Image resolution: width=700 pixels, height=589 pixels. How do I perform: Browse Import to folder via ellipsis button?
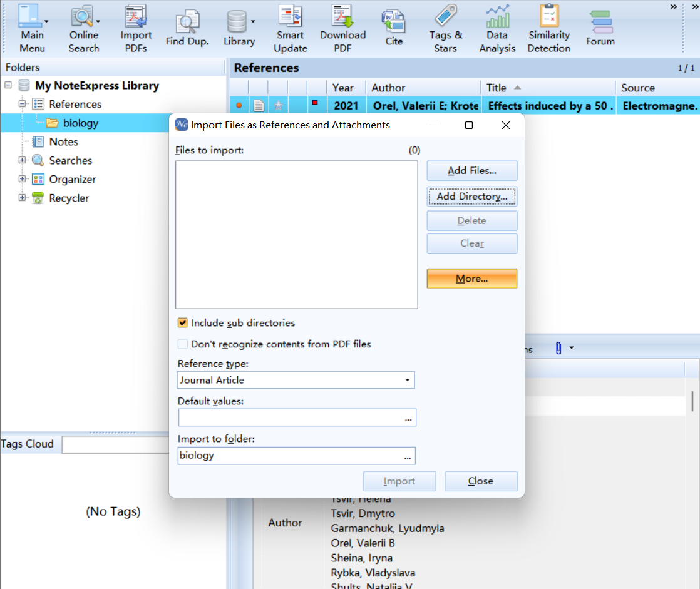pos(408,456)
